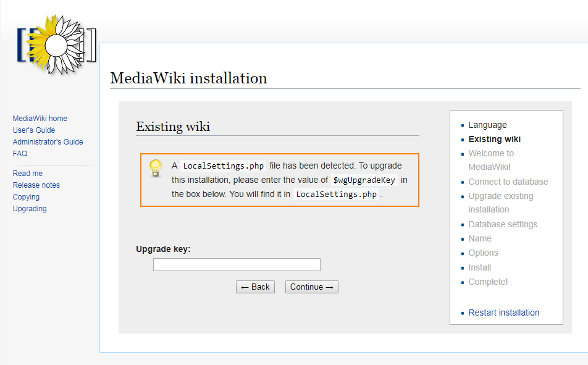This screenshot has width=588, height=365.
Task: Open the Administrator's Guide link
Action: coord(48,142)
